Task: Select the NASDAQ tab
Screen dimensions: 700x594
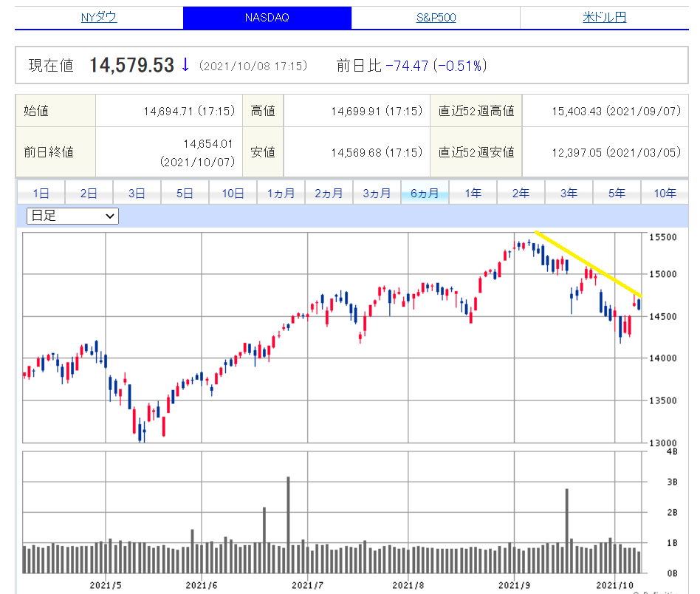Action: 267,18
